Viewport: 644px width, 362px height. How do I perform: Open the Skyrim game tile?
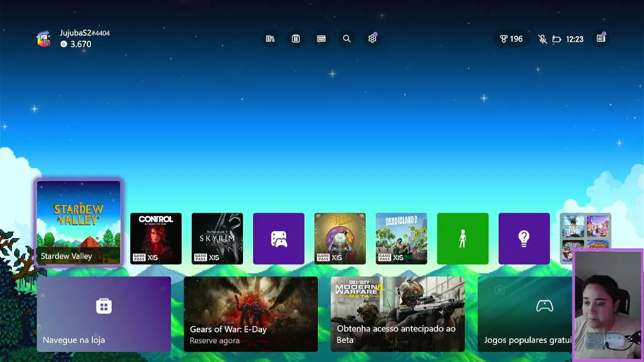pos(217,239)
